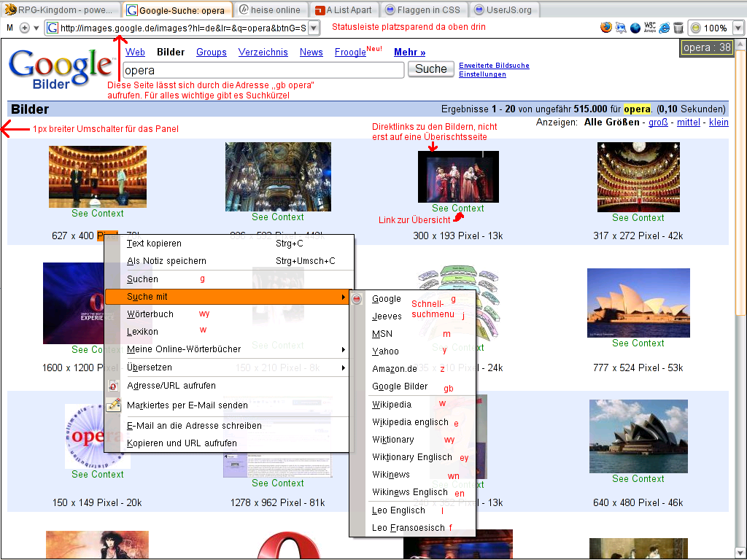Select the Google-Suche: opera tab
This screenshot has height=560, width=747.
pyautogui.click(x=177, y=9)
